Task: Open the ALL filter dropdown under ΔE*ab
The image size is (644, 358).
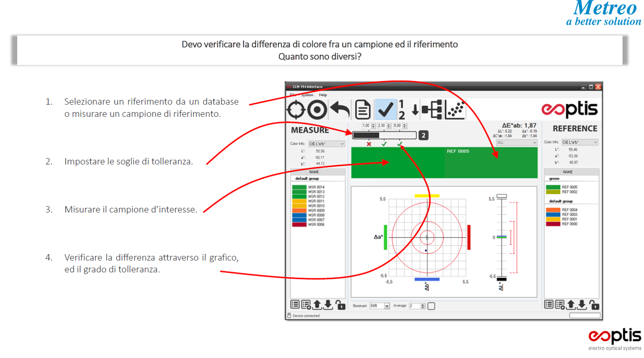Action: [517, 143]
